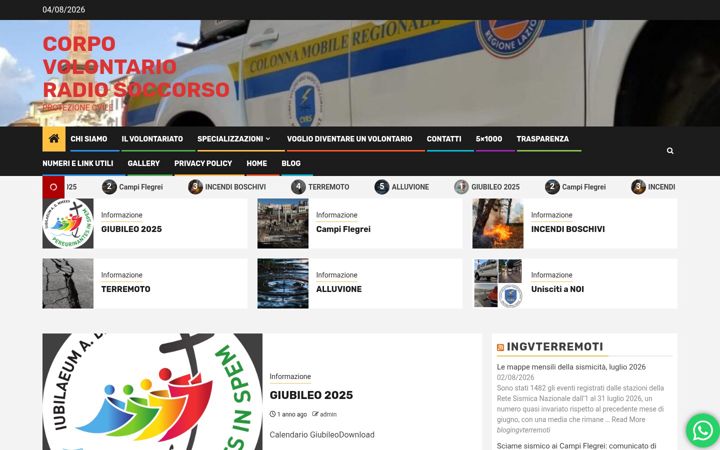Viewport: 720px width, 450px height.
Task: Open Unisciti a NOI collage thumbnail
Action: (x=498, y=283)
